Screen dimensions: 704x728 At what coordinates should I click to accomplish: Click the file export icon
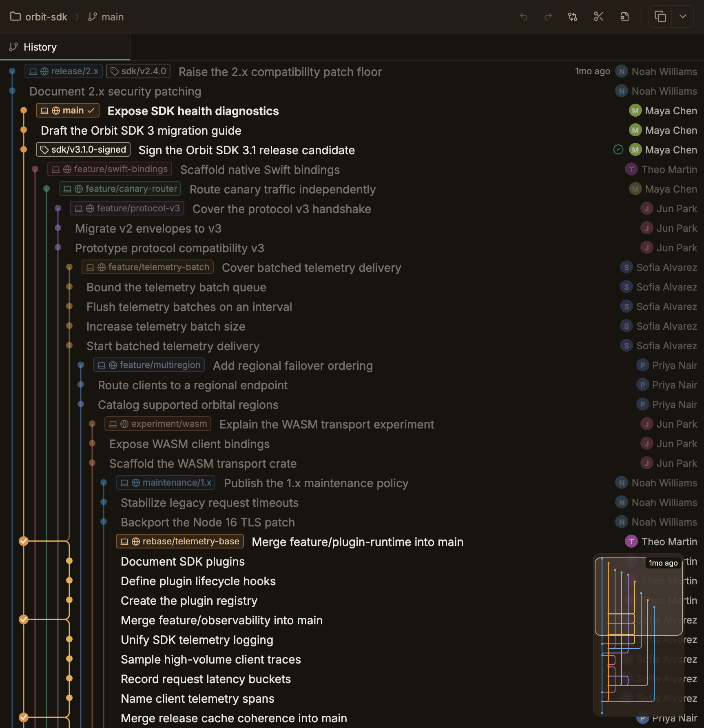point(624,17)
